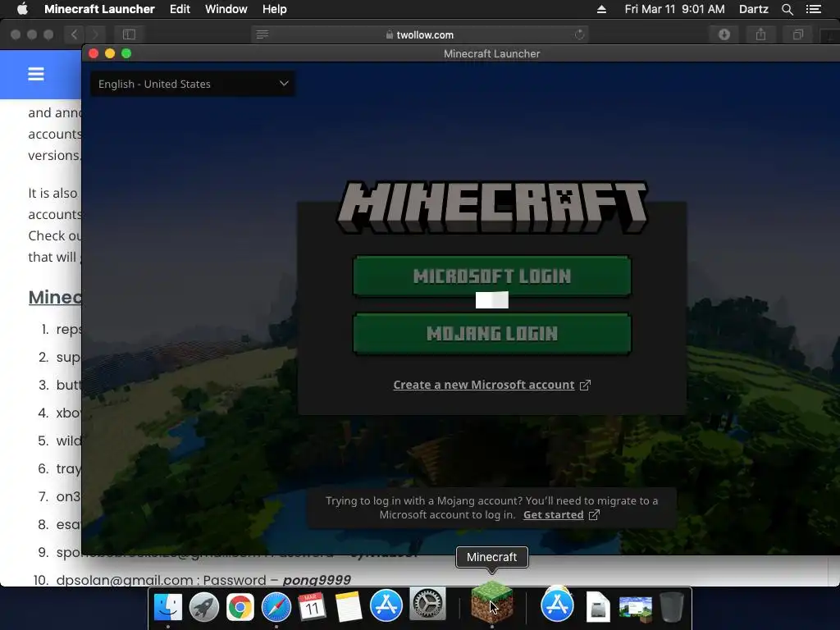Open the Trash from the Dock
The width and height of the screenshot is (840, 630).
coord(671,607)
